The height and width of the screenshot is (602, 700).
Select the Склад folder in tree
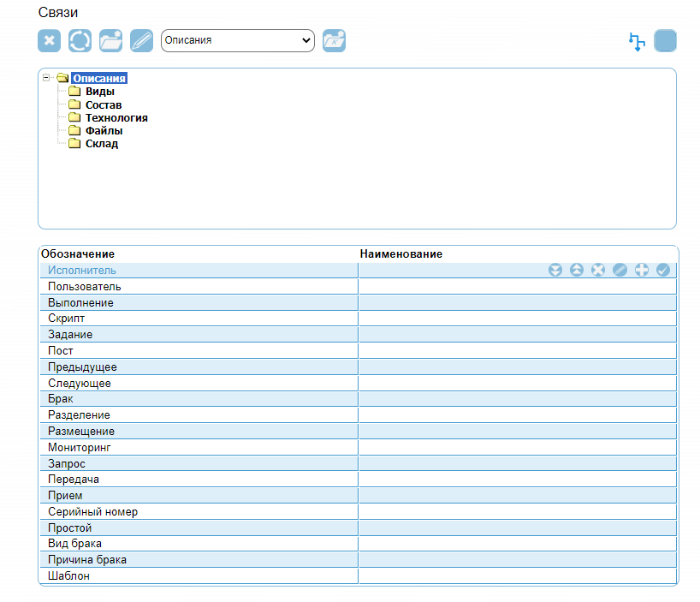tap(101, 144)
